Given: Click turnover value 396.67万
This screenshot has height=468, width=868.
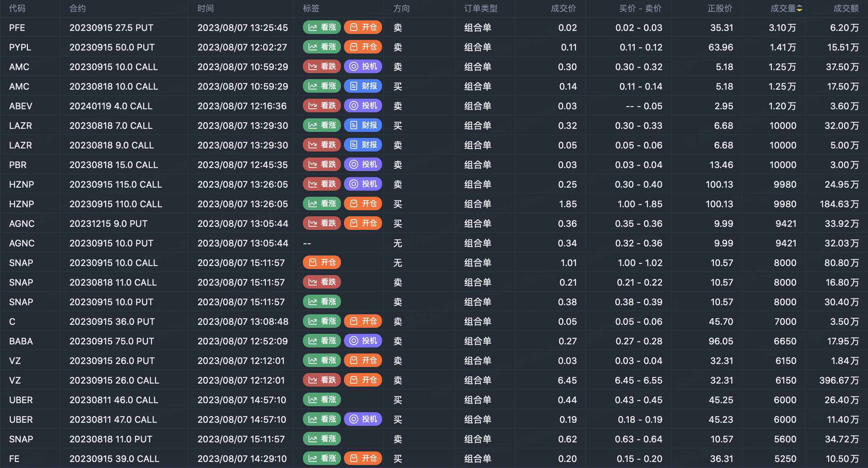Looking at the screenshot, I should tap(839, 380).
